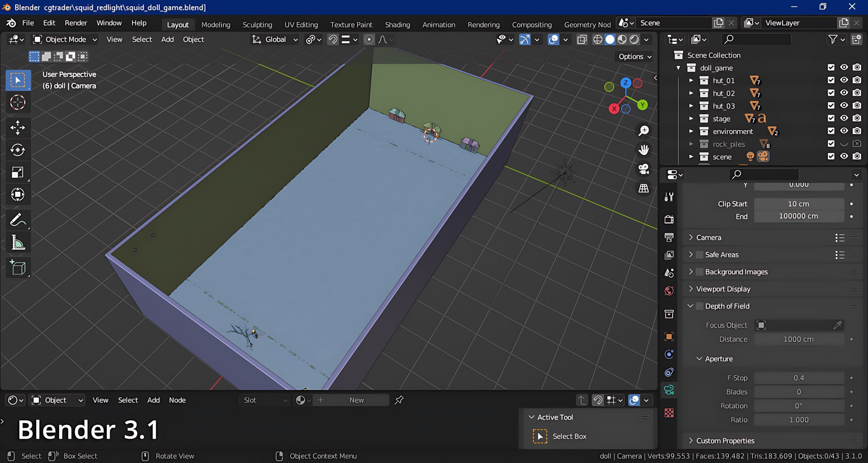
Task: Open the Object Mode dropdown
Action: pos(65,39)
